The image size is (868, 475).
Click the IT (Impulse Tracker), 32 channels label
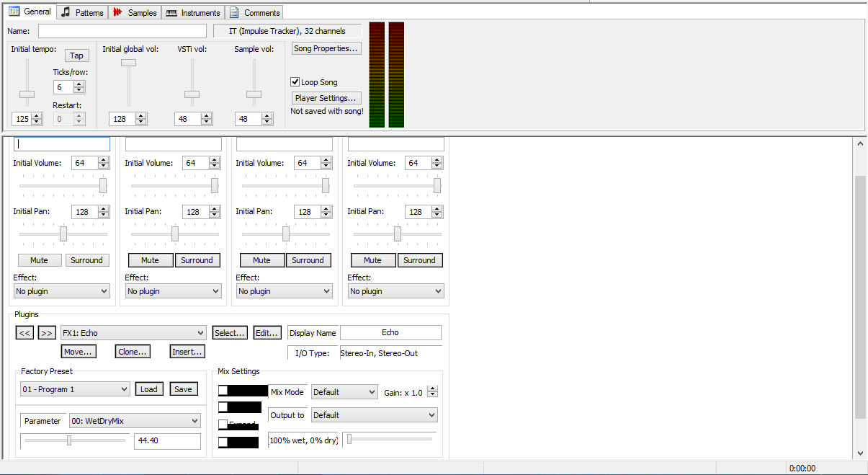tap(287, 31)
